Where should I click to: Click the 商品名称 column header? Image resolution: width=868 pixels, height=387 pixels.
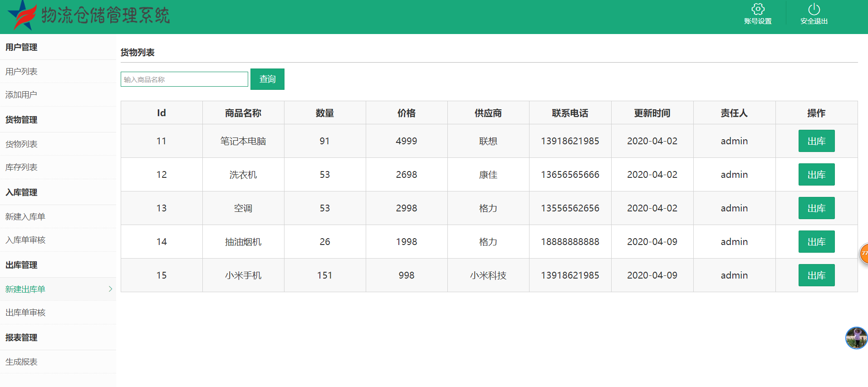click(243, 113)
